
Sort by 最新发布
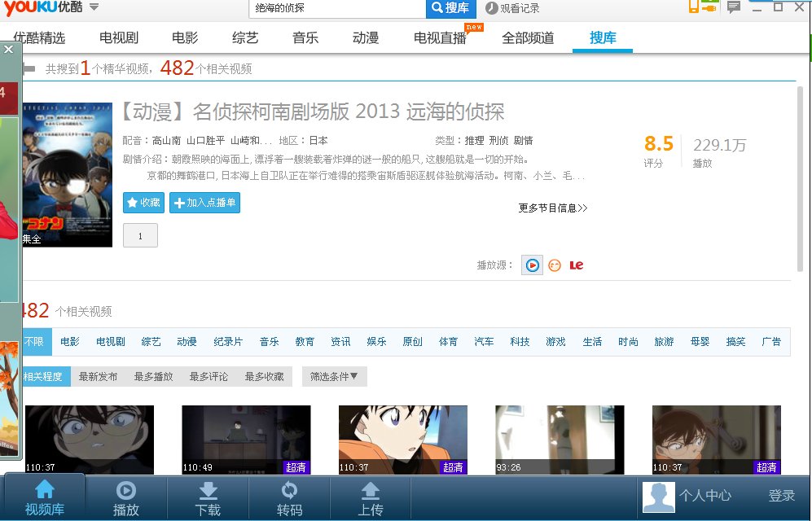pyautogui.click(x=98, y=377)
